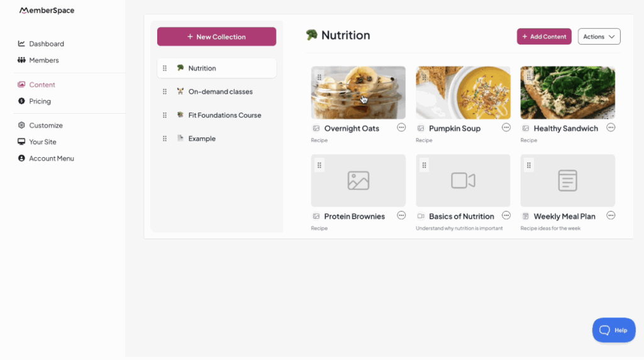Viewport: 644px width, 360px height.
Task: Click the drag handle on Protein Brownies card
Action: click(319, 165)
